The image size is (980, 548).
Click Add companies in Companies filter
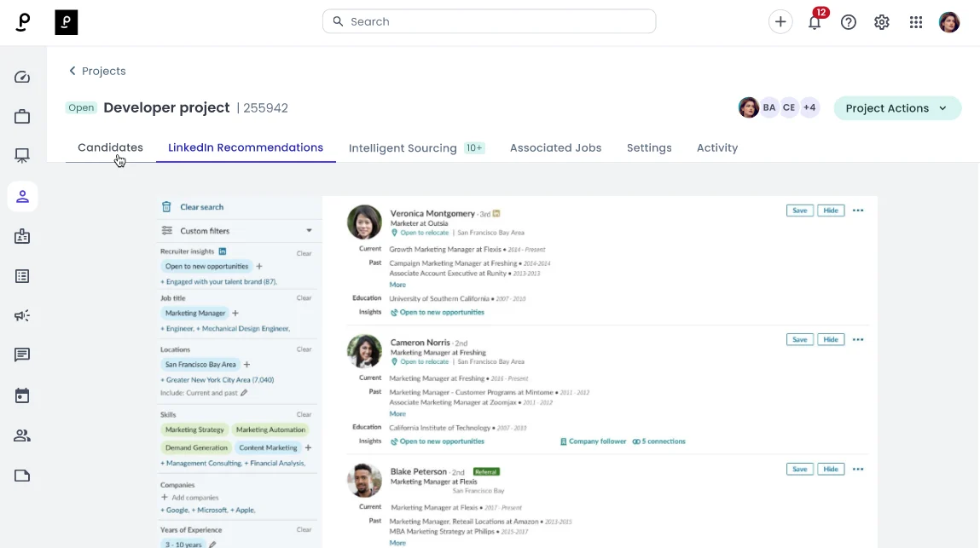pos(190,498)
